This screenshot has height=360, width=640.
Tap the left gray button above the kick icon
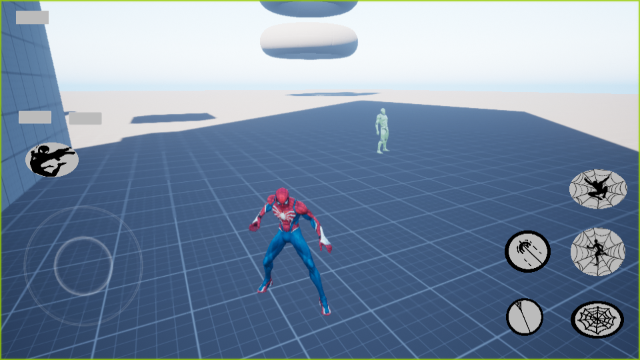[35, 117]
